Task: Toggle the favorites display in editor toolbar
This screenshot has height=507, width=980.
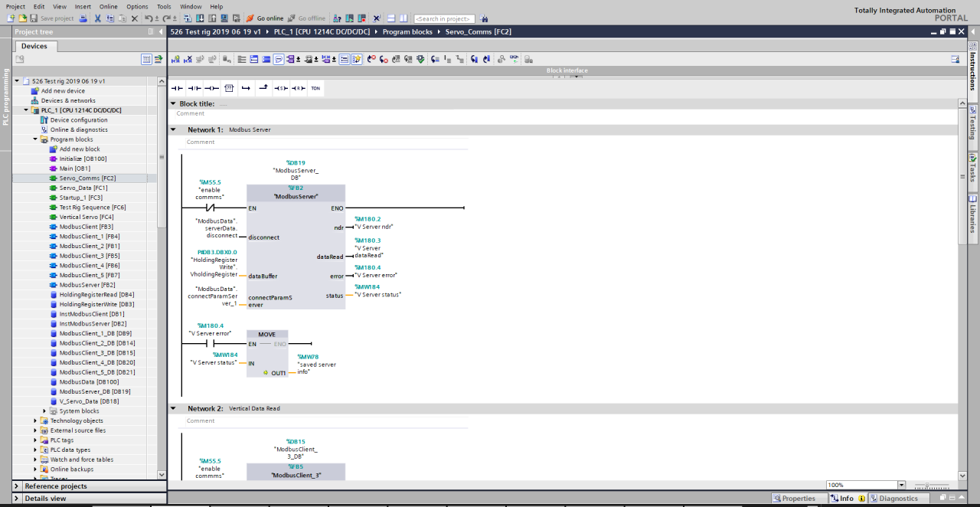Action: [x=357, y=59]
